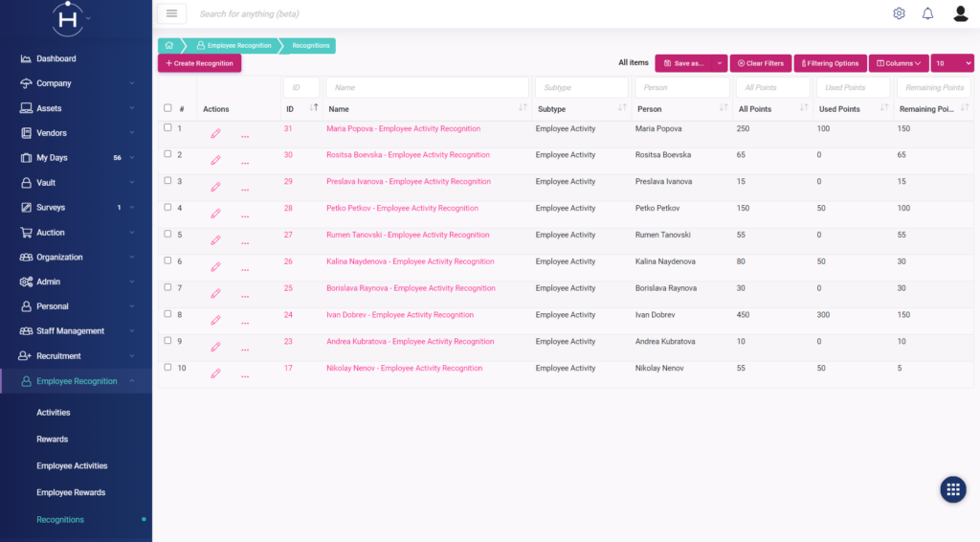Check the box for row 4 Petko Petkov

point(167,207)
